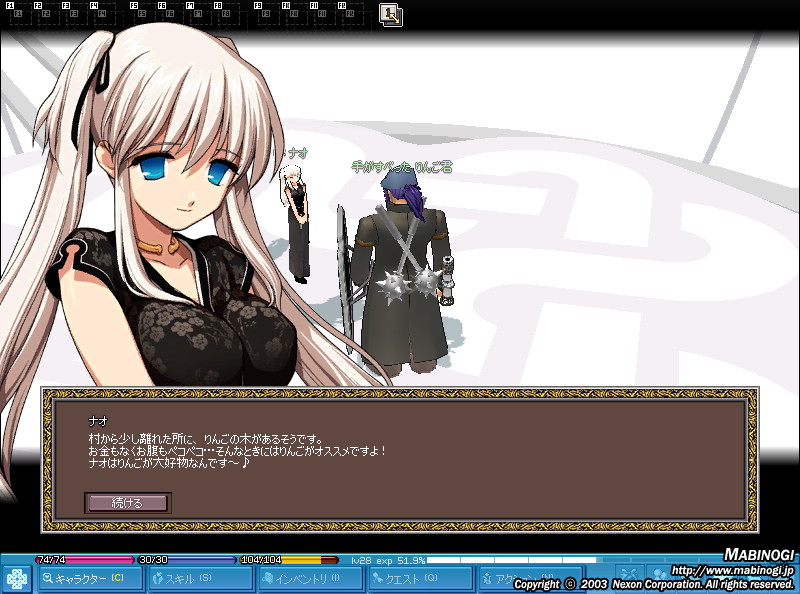
Task: Open the インベントリ (I) inventory window
Action: pos(311,579)
